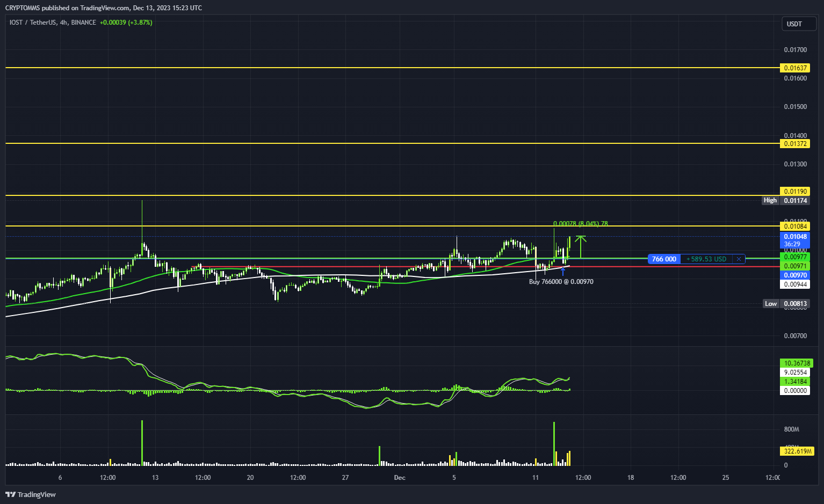Image resolution: width=824 pixels, height=504 pixels.
Task: Click the Low 0.00813 price label
Action: click(x=786, y=303)
